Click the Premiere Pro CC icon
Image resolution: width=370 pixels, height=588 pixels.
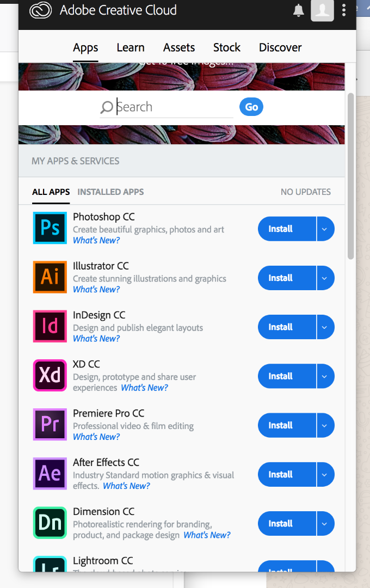pyautogui.click(x=50, y=425)
